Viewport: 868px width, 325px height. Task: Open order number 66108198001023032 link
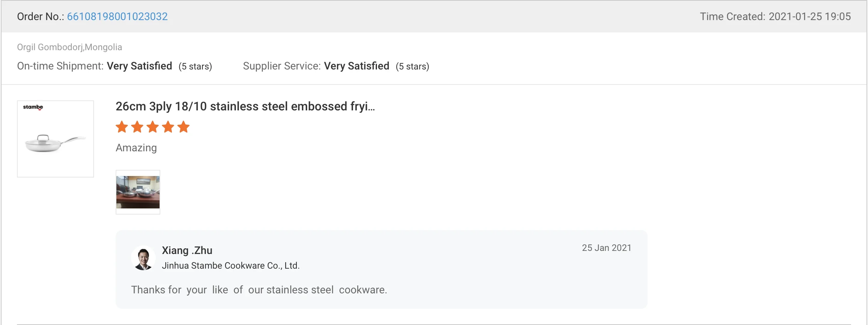pos(117,17)
